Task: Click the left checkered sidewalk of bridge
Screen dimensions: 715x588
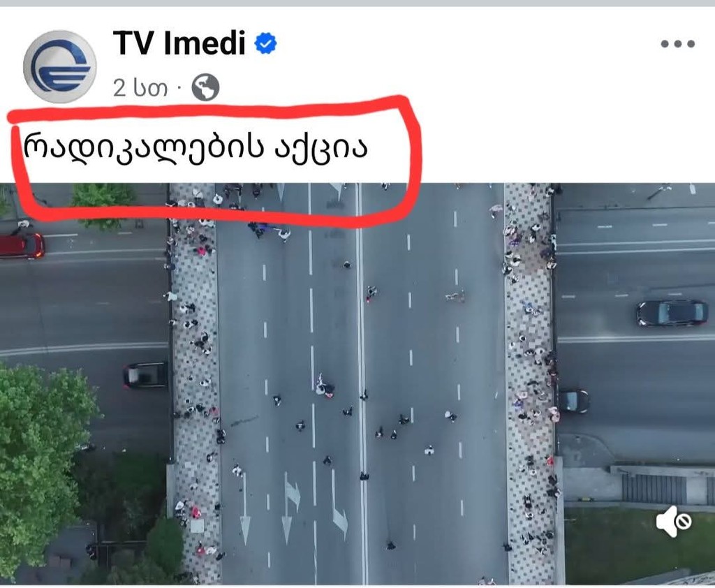Action: (x=196, y=383)
